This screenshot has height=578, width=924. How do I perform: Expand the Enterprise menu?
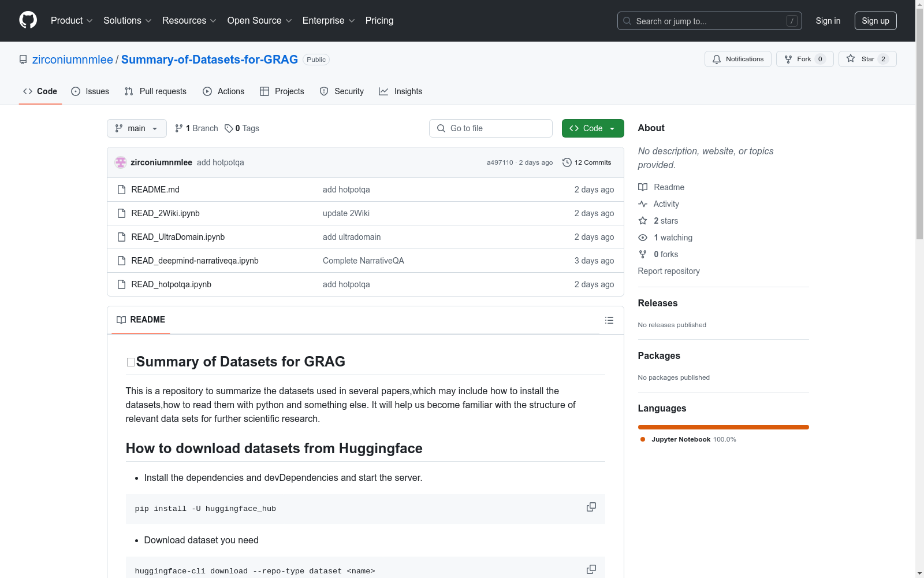(x=329, y=21)
